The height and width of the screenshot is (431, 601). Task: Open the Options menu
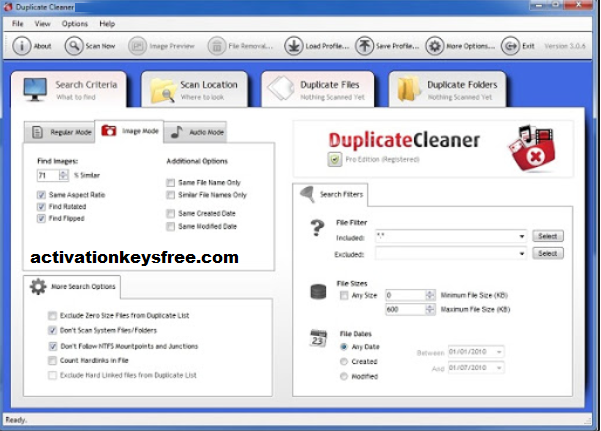75,24
